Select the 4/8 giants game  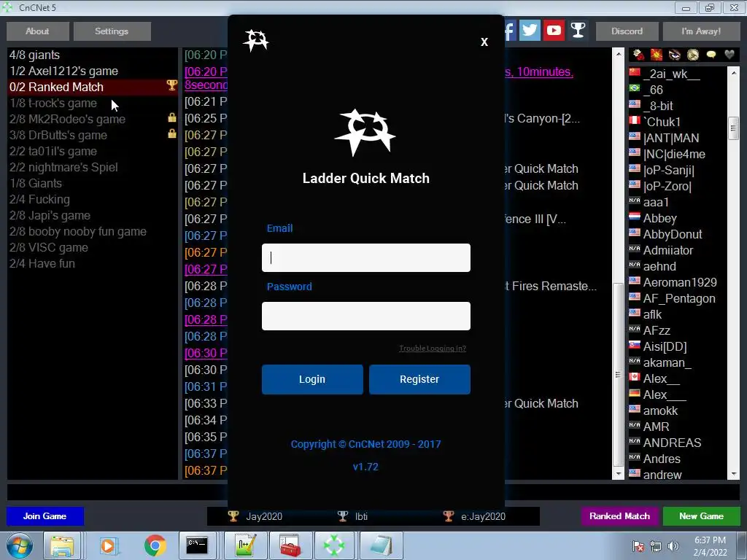pos(93,55)
